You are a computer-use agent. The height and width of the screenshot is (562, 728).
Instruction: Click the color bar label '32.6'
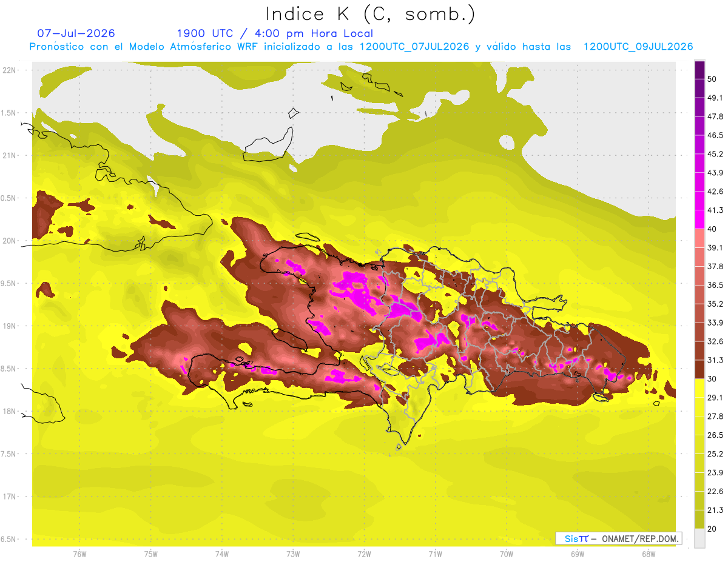[715, 341]
